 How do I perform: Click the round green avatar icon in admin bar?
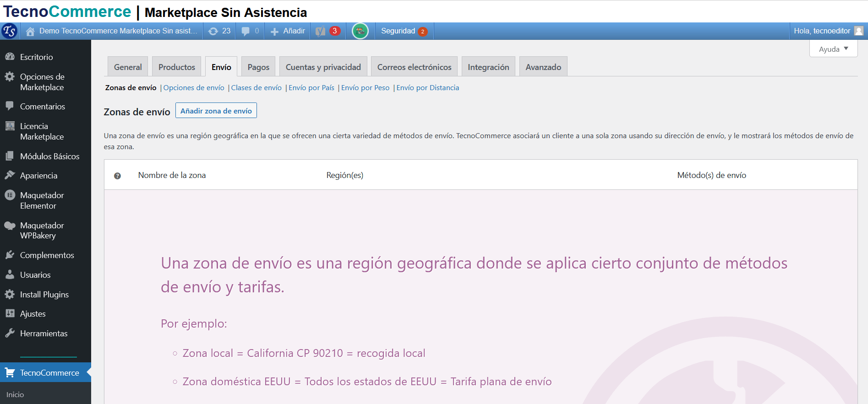pos(360,31)
